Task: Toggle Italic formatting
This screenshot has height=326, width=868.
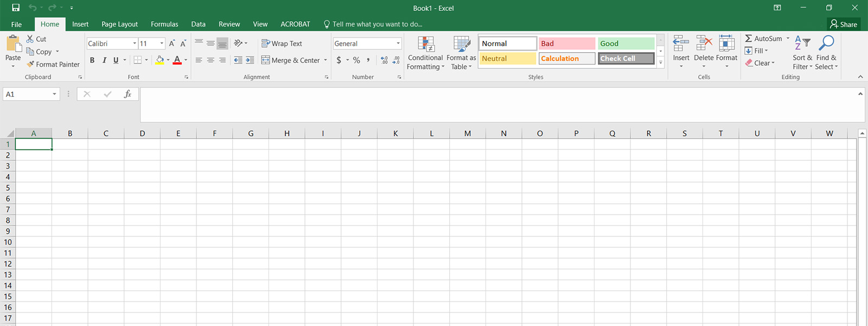Action: 104,60
